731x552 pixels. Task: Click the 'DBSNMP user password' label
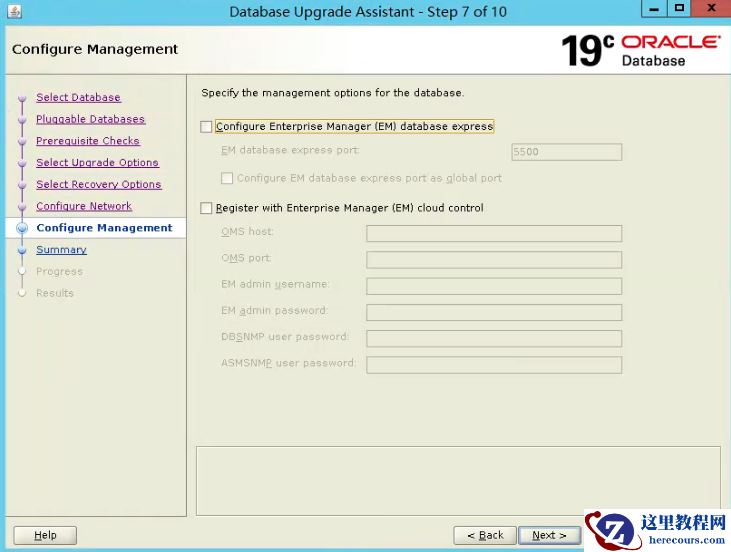point(285,337)
